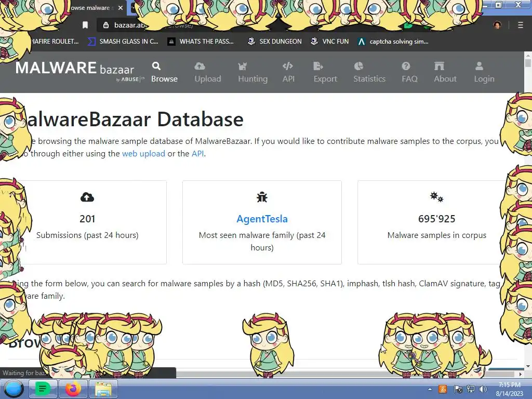Open the file explorer taskbar icon
Image resolution: width=532 pixels, height=399 pixels.
(x=103, y=389)
